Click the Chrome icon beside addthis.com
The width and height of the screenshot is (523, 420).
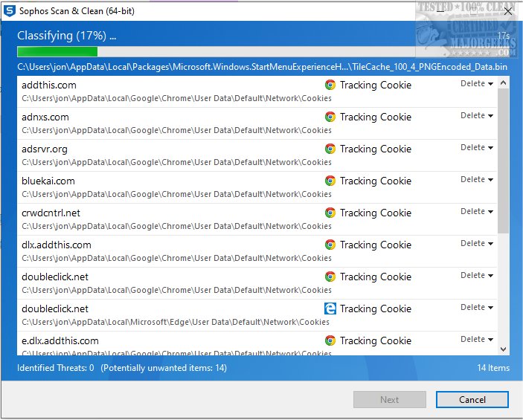tap(330, 85)
